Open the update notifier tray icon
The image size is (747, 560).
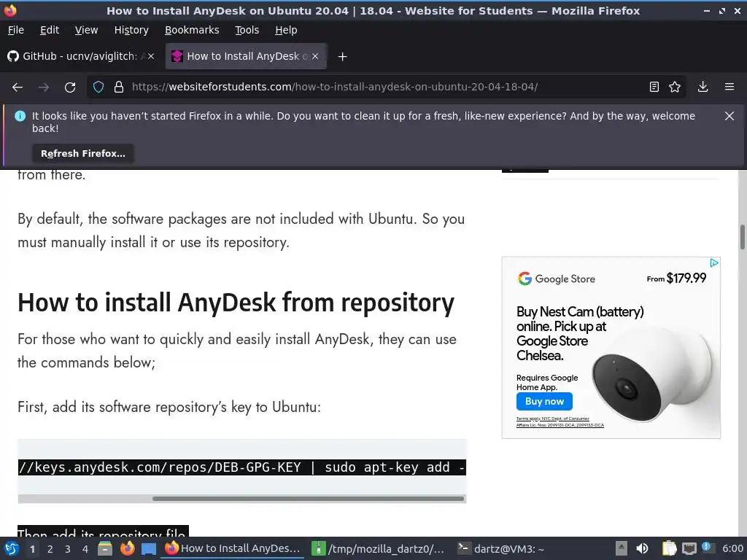point(707,548)
